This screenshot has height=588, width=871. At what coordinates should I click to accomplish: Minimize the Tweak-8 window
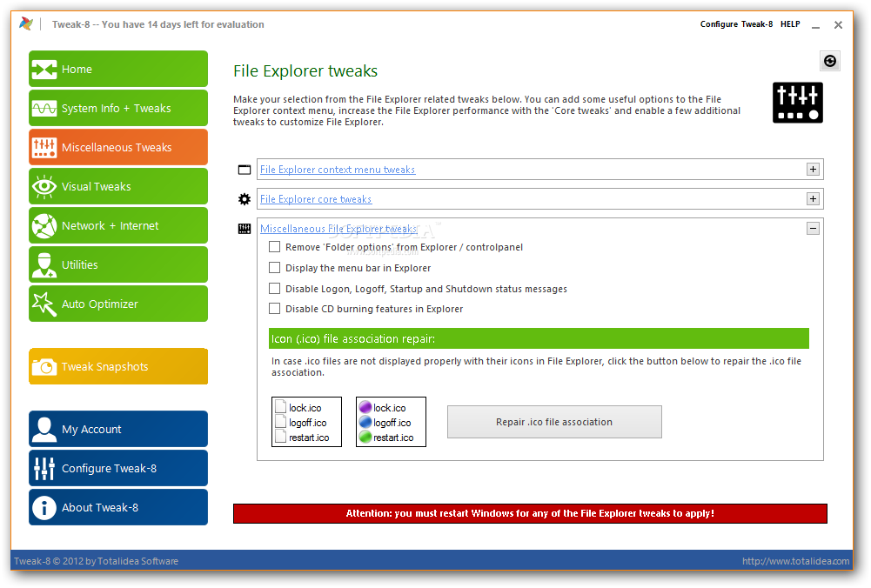[x=815, y=25]
